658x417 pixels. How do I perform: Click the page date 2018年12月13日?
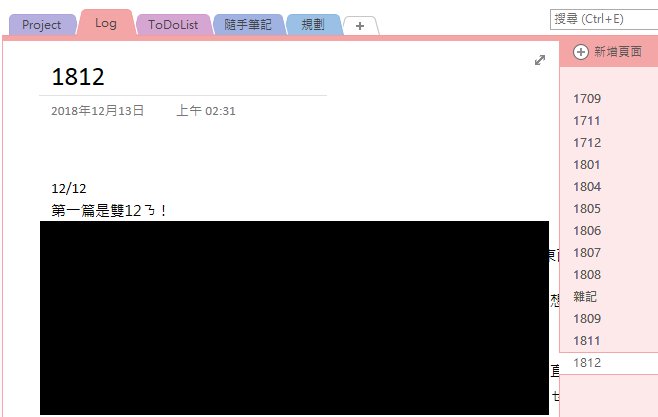click(97, 111)
